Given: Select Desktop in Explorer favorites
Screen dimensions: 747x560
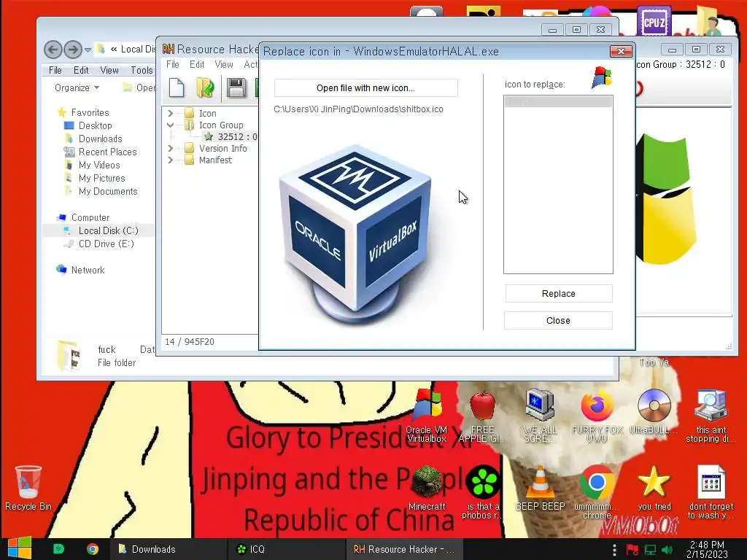Looking at the screenshot, I should (95, 125).
